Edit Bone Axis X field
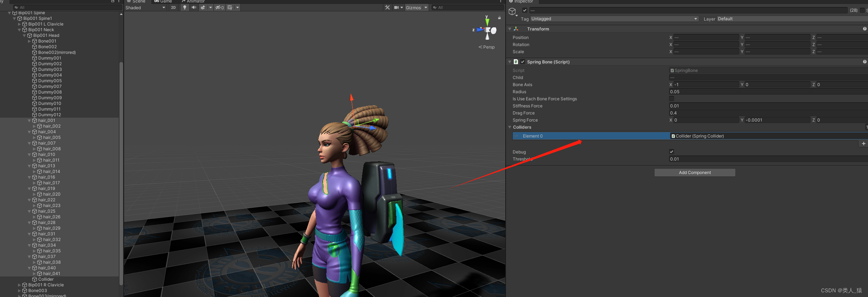868x297 pixels. 706,85
